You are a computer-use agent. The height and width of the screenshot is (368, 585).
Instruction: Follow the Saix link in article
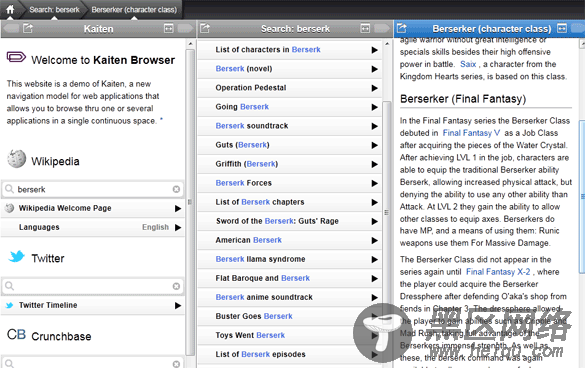468,64
